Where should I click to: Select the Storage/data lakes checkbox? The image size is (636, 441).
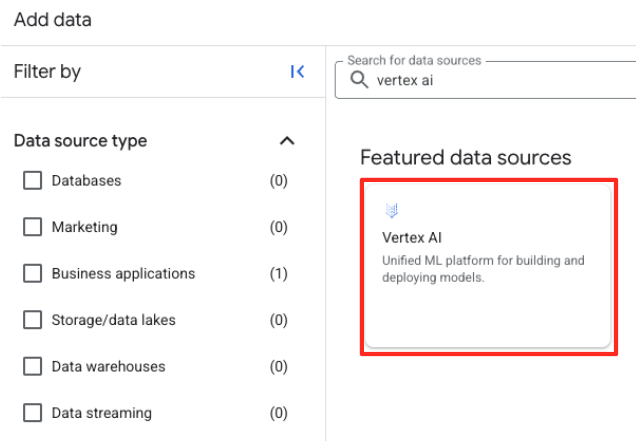[33, 320]
